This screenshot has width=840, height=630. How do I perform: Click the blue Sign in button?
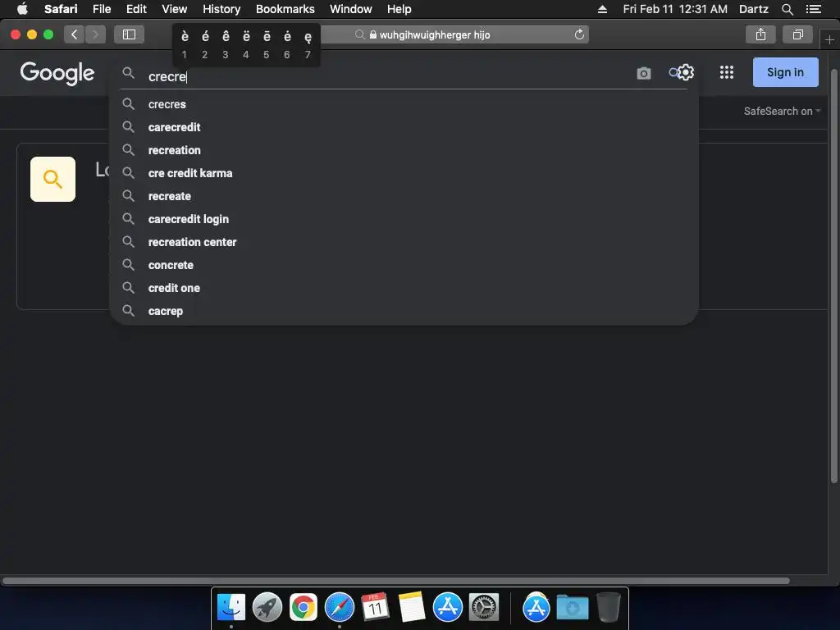[785, 72]
